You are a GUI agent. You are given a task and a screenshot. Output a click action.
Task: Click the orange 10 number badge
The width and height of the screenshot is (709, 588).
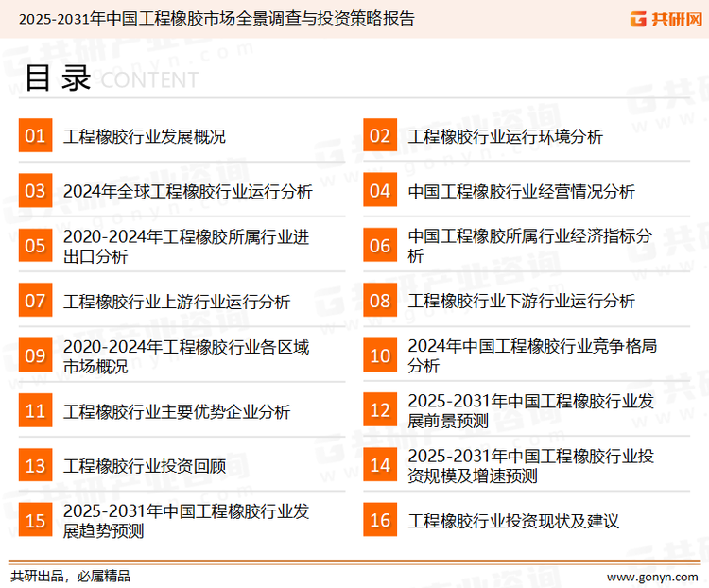point(380,355)
